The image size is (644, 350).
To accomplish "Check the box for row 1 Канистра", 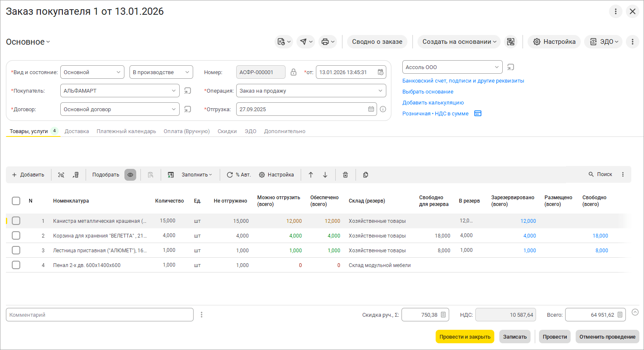I will pos(16,221).
